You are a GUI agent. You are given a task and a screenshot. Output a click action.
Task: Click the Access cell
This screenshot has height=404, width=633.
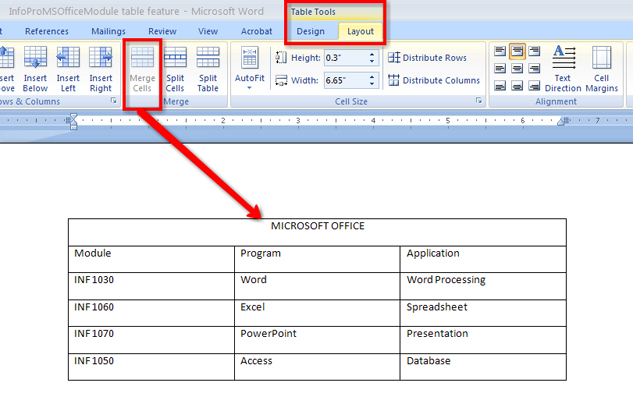(317, 367)
